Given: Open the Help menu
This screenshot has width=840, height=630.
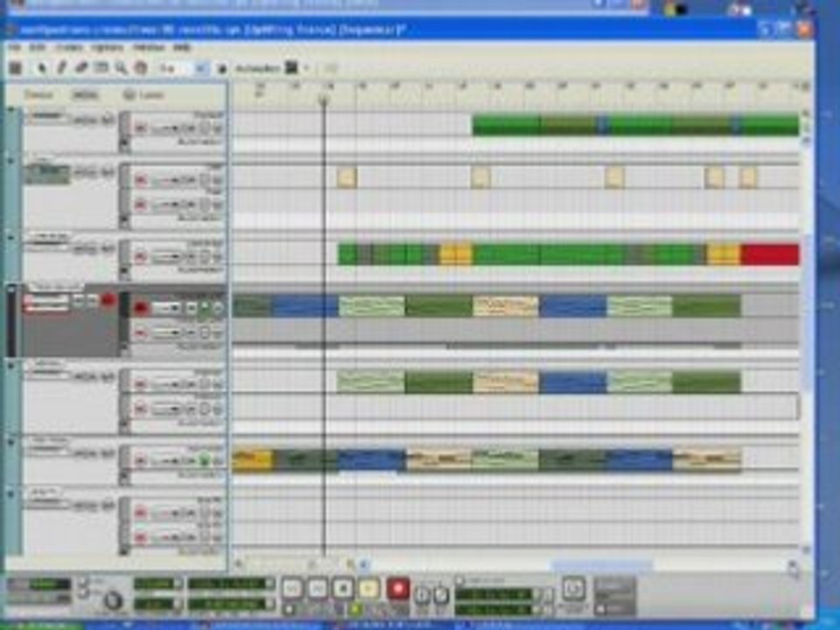Looking at the screenshot, I should pos(182,47).
